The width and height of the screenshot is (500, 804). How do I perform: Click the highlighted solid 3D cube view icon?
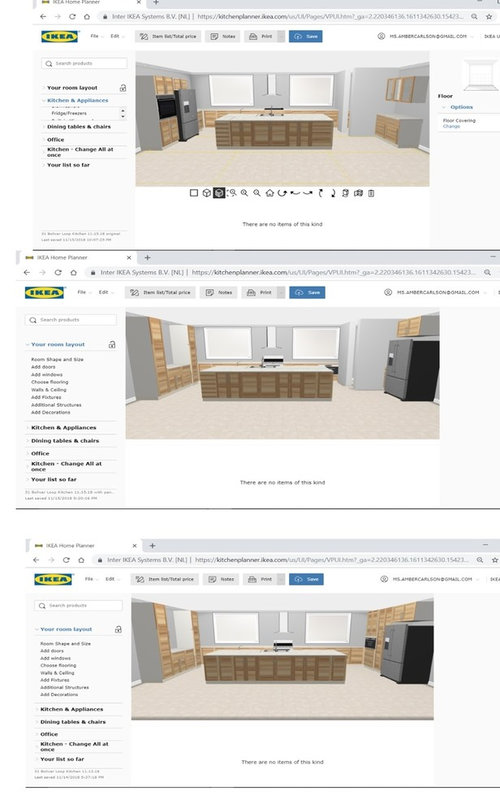219,193
